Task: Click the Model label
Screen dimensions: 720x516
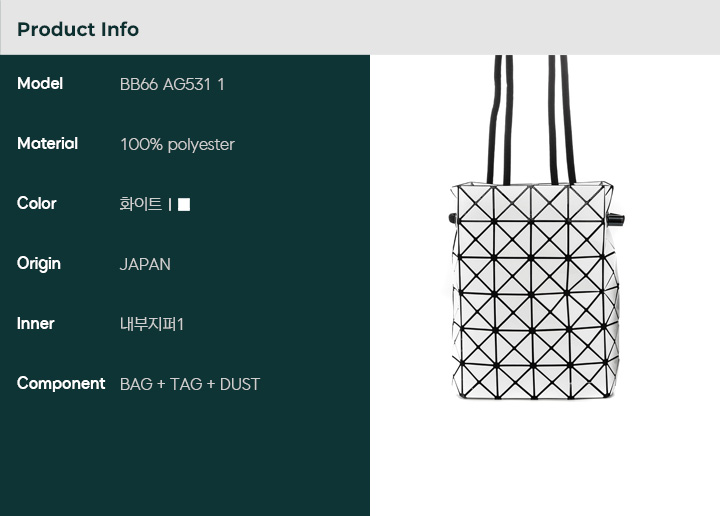Action: [x=40, y=84]
